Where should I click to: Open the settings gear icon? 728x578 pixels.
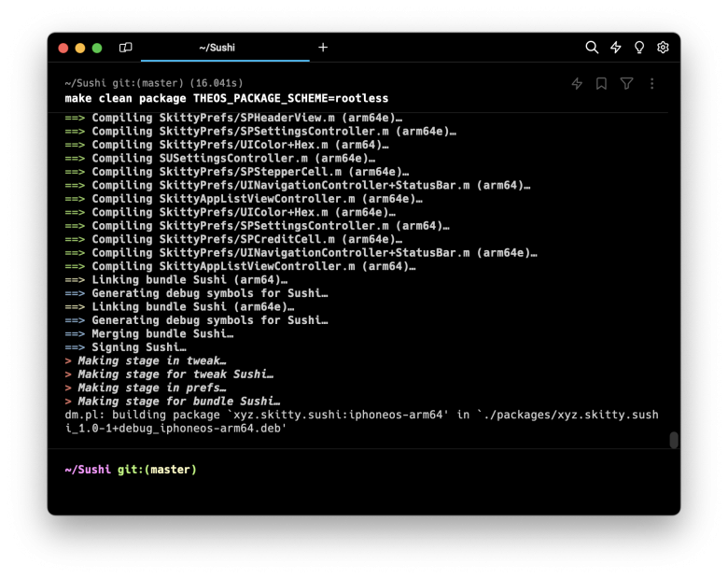point(663,48)
